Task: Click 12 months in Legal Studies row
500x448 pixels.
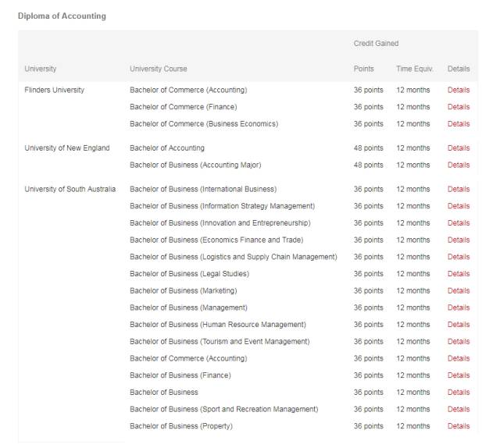Action: pyautogui.click(x=413, y=274)
